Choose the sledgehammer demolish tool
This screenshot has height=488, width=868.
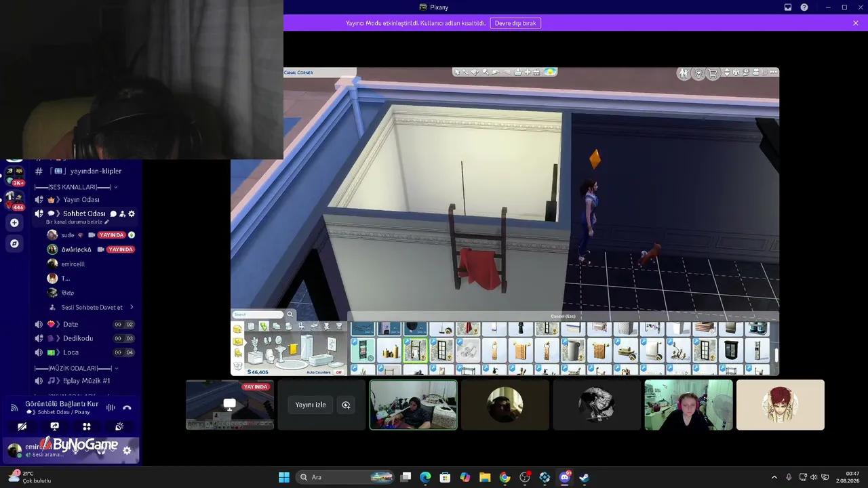coord(486,72)
